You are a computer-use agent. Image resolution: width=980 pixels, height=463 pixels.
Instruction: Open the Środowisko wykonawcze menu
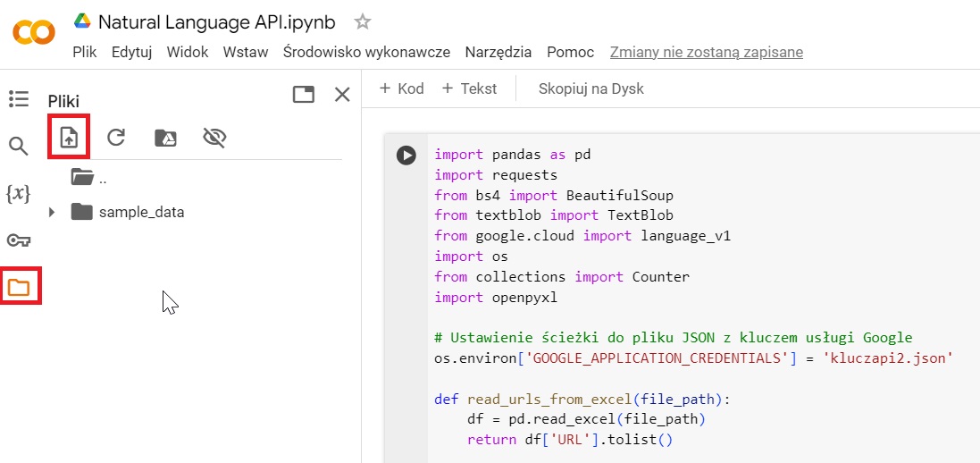367,53
